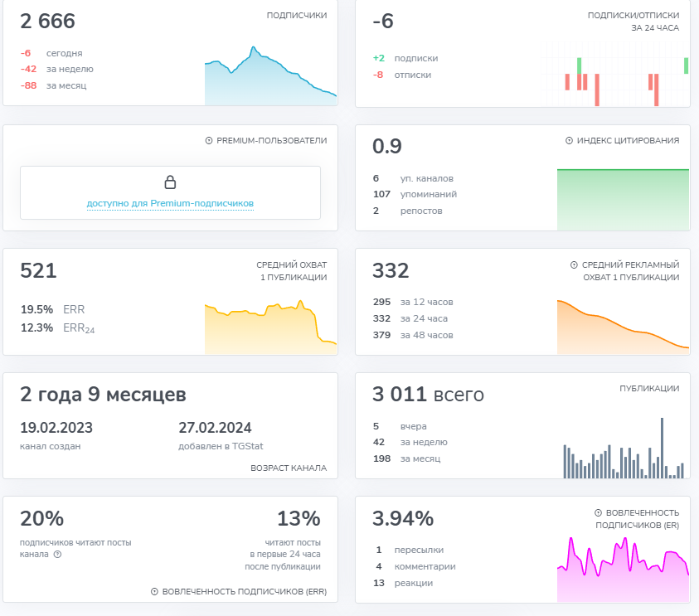The width and height of the screenshot is (699, 616).
Task: Click the icon before СРЕДНИЙ РЕКЛАМНЫЙ ОХВАТ title
Action: pyautogui.click(x=575, y=265)
